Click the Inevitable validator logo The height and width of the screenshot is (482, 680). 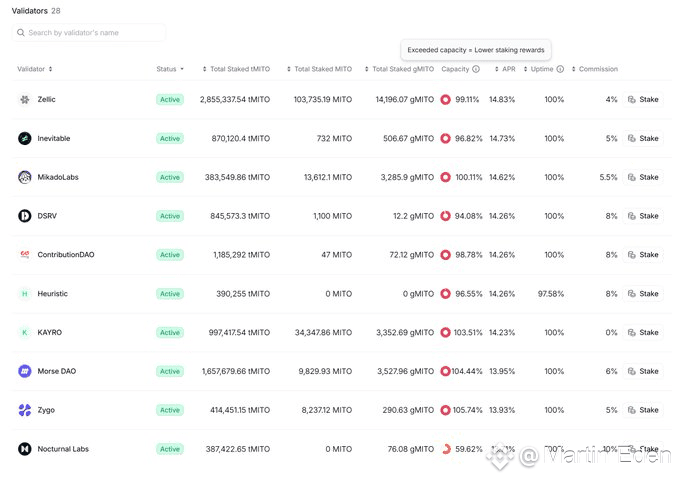(25, 138)
